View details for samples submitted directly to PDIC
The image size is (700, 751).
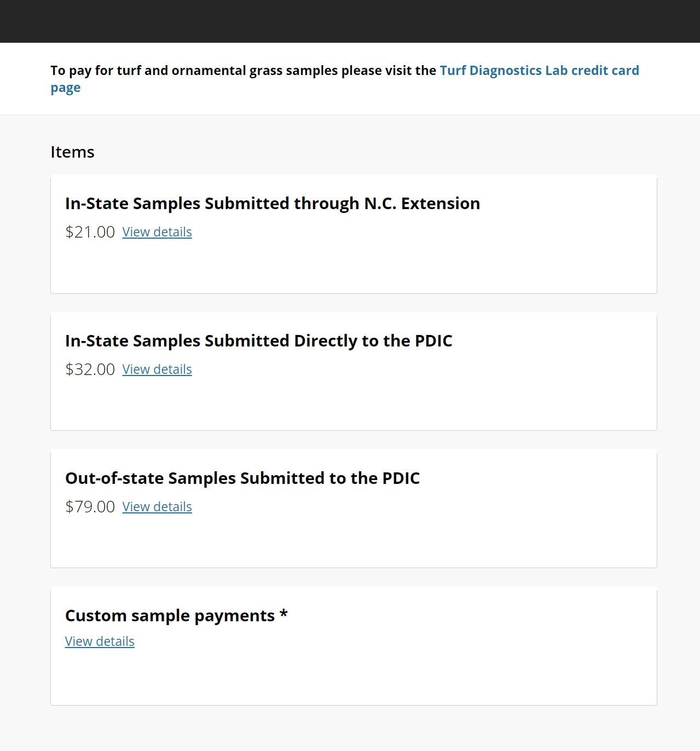(x=157, y=369)
